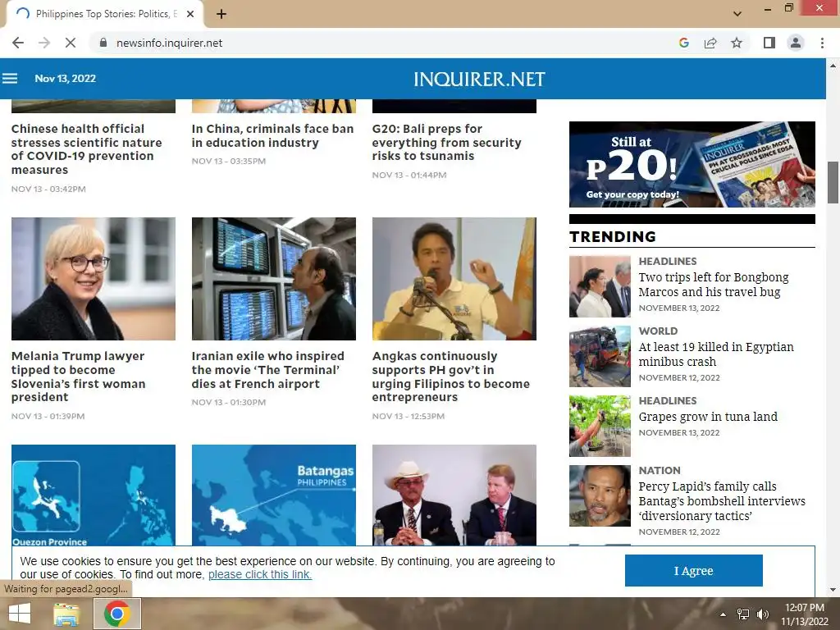Click the Google icon in address bar
This screenshot has height=630, width=840.
[683, 43]
